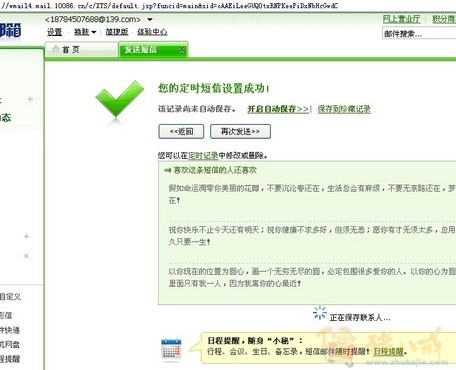The image size is (456, 370).
Task: Click the browser address bar URL
Action: point(169,6)
